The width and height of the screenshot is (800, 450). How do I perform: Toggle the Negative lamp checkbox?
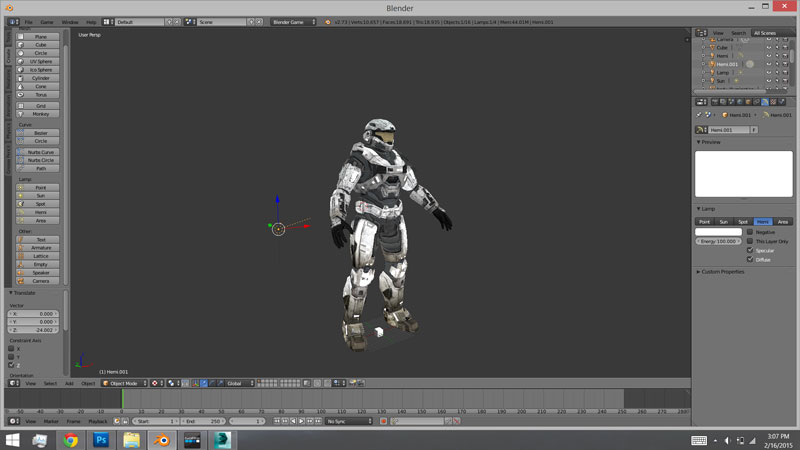click(x=750, y=232)
